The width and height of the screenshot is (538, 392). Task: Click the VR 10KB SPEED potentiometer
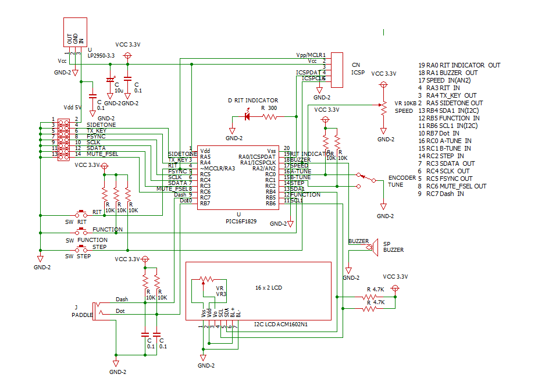tap(383, 108)
